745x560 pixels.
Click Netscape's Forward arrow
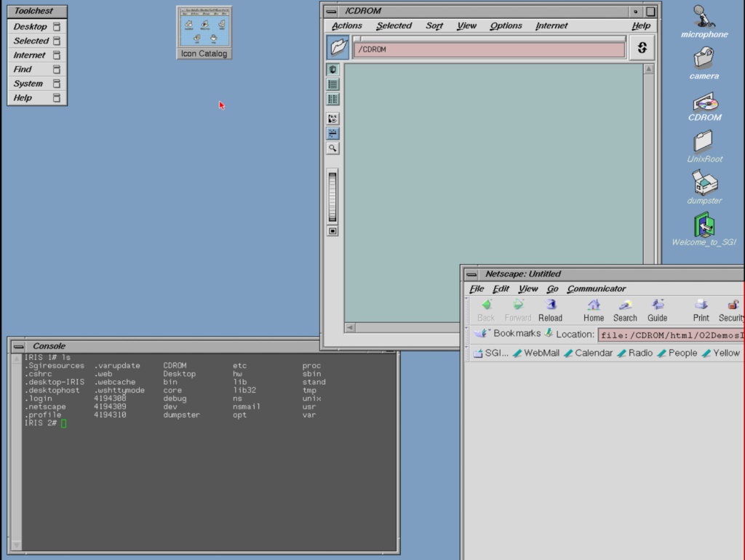pyautogui.click(x=518, y=311)
